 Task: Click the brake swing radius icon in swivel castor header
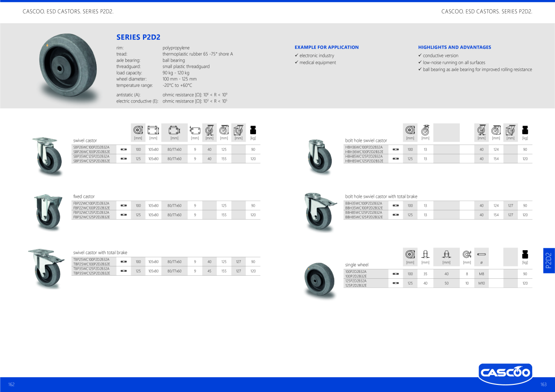(239, 130)
